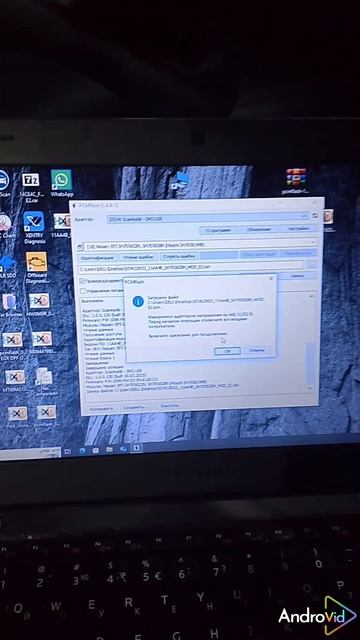Image resolution: width=360 pixels, height=640 pixels.
Task: Click the adapter refresh icon
Action: click(x=315, y=216)
